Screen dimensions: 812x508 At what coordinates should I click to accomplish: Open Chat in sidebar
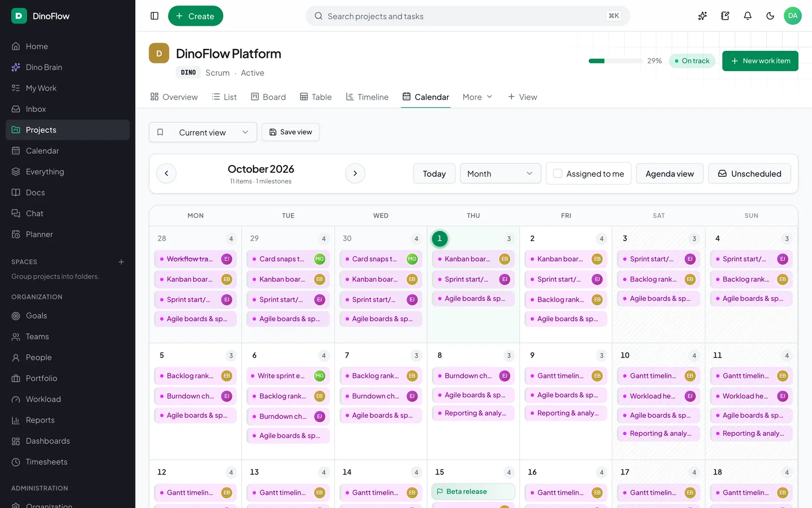click(x=67, y=213)
